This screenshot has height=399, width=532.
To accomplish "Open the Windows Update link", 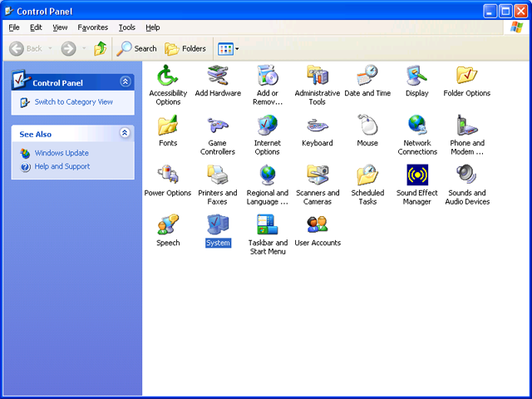I will [61, 153].
